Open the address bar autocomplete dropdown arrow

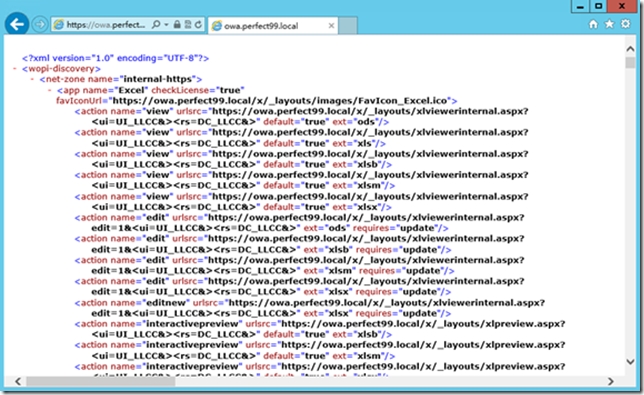pyautogui.click(x=166, y=25)
